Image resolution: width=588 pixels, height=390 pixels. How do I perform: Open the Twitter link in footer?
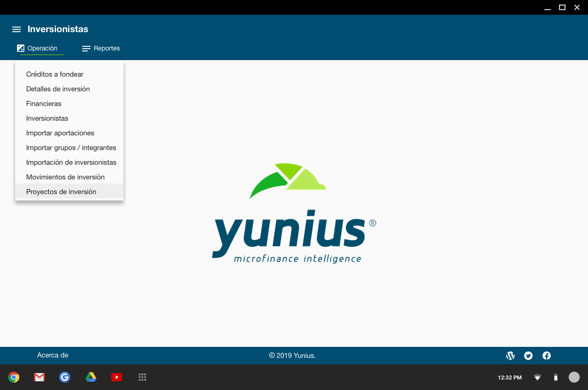pyautogui.click(x=528, y=356)
